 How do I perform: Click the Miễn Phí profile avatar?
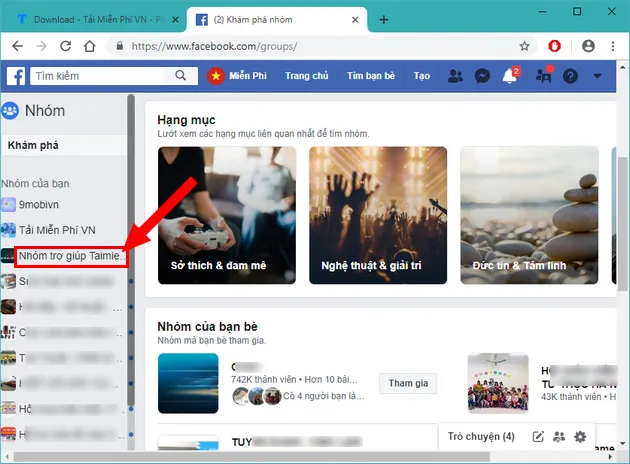(216, 76)
